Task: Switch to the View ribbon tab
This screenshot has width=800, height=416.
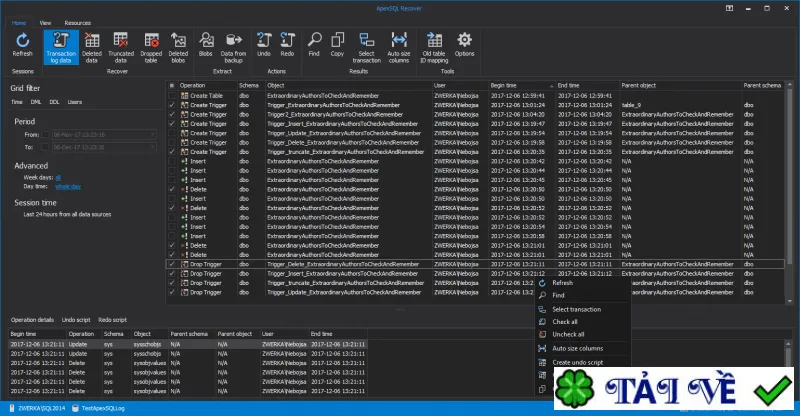Action: (x=45, y=23)
